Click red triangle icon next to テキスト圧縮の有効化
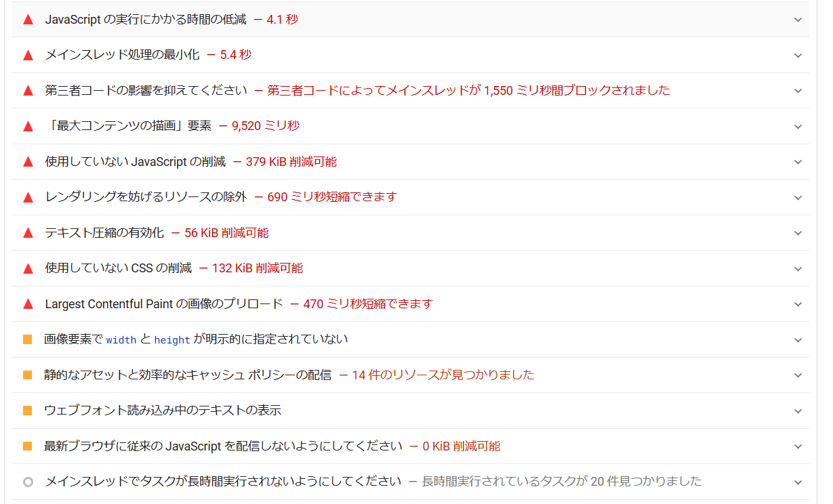Viewport: 833px width, 504px height. point(28,233)
